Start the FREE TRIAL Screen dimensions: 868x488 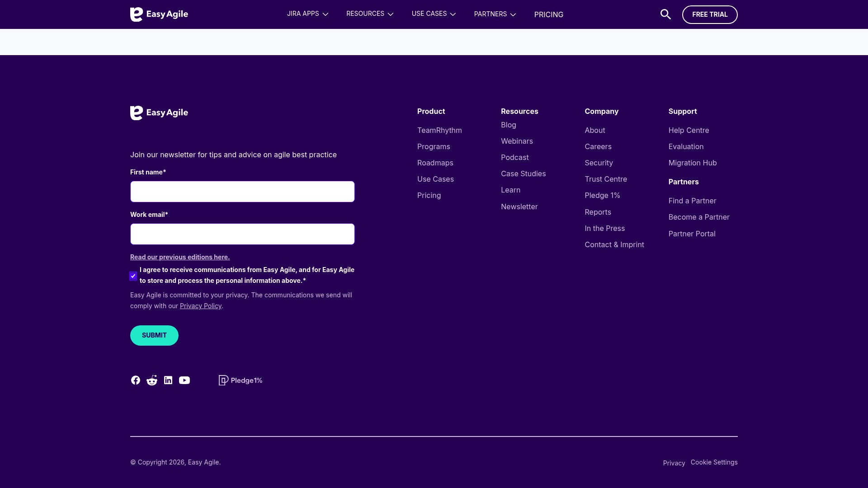tap(710, 14)
